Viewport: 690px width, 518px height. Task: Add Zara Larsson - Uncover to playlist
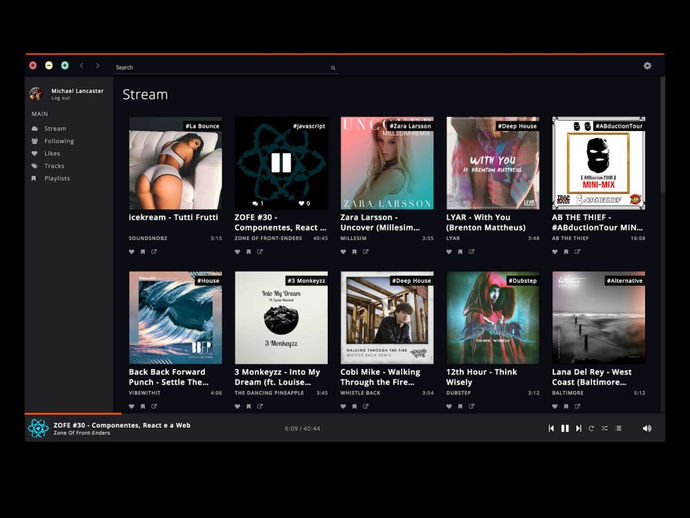354,252
